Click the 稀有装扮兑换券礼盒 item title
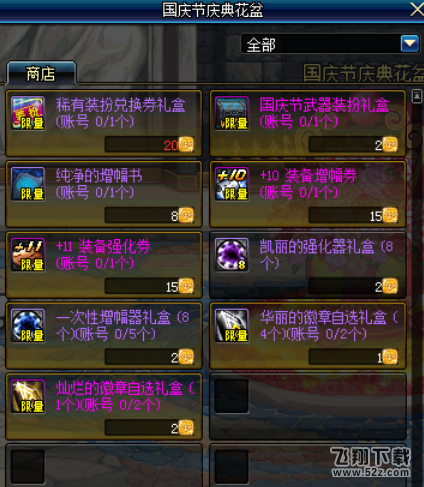Viewport: 424px width, 487px height. tap(121, 105)
